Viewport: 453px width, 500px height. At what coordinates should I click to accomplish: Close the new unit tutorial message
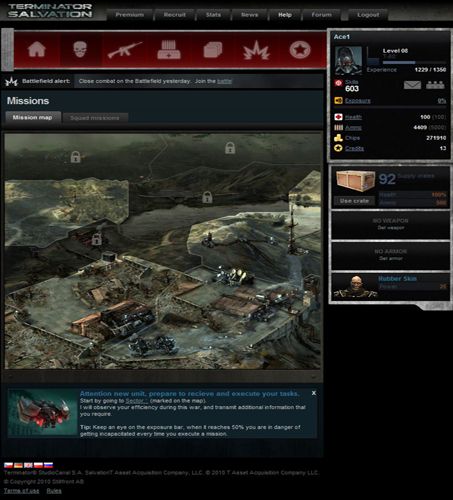pyautogui.click(x=314, y=393)
